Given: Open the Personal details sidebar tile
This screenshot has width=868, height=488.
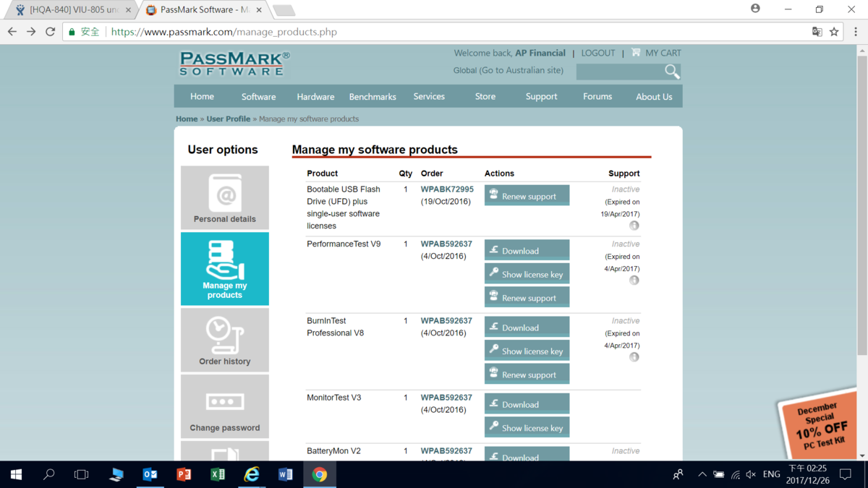Looking at the screenshot, I should (225, 197).
